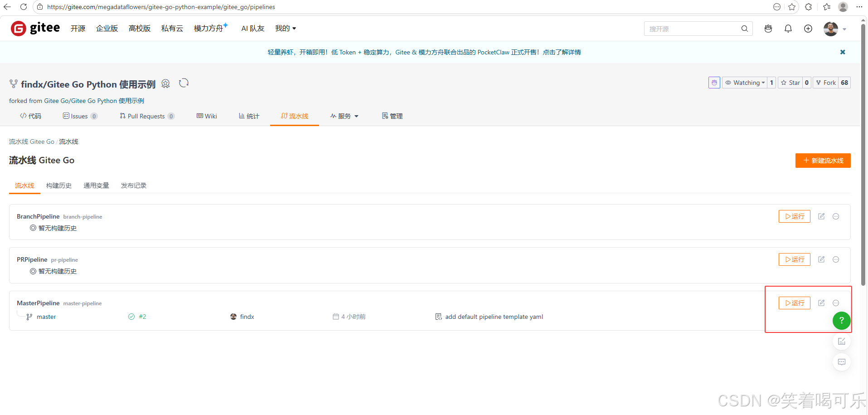This screenshot has width=868, height=415.
Task: Click the mascot icon beside search
Action: [x=768, y=29]
